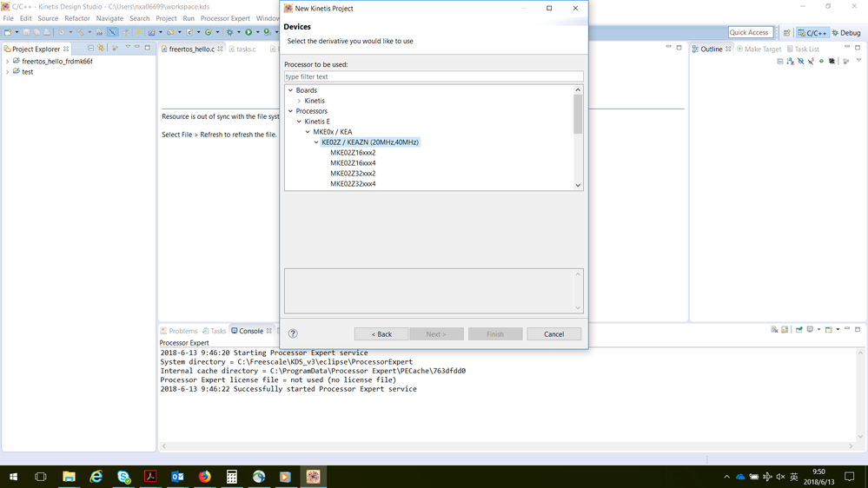
Task: Open Internet Explorer from the taskbar
Action: tap(96, 477)
